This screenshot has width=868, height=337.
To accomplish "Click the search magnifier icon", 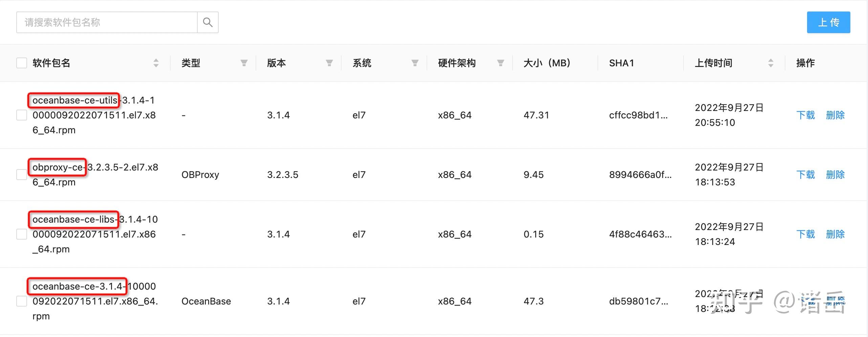I will (208, 22).
